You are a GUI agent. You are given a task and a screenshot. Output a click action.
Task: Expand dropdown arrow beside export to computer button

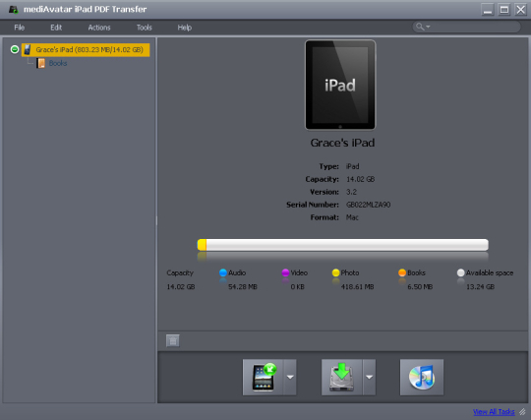pos(369,377)
